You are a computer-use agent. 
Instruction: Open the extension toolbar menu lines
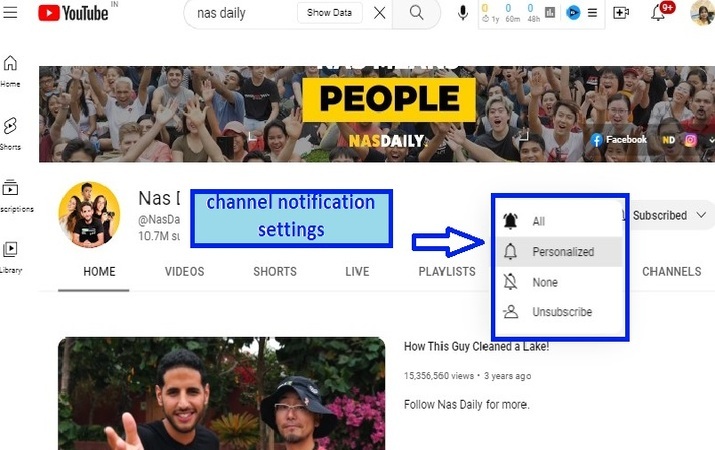(592, 13)
